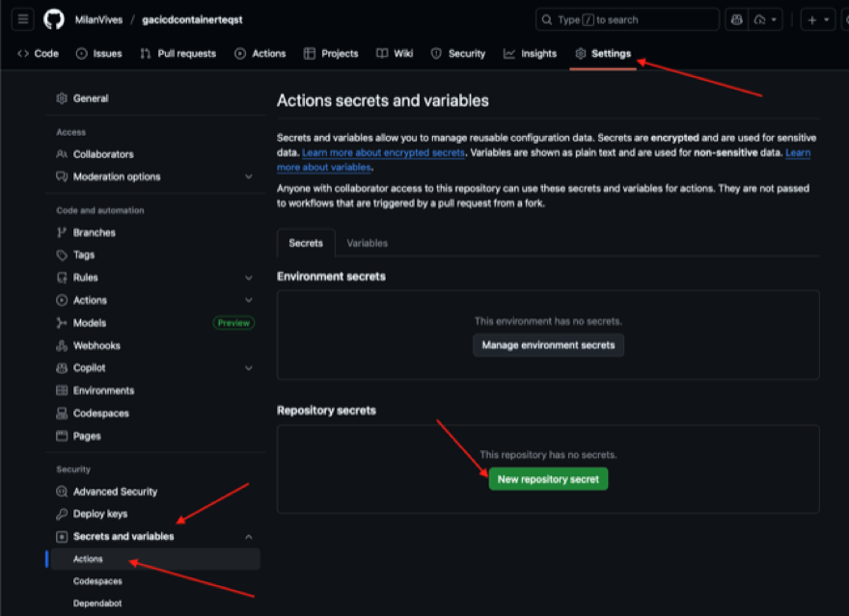The image size is (849, 616).
Task: Expand the Rules sidebar section
Action: (x=249, y=278)
